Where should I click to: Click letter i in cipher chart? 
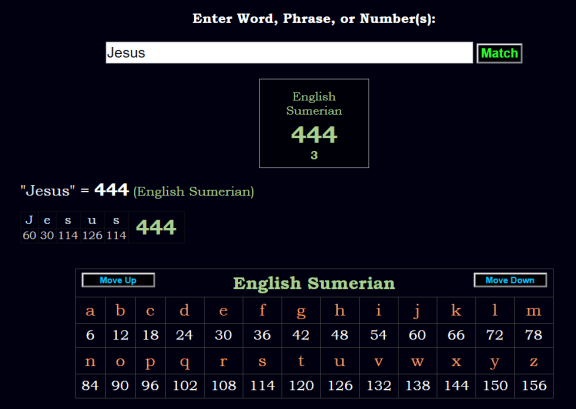[379, 311]
